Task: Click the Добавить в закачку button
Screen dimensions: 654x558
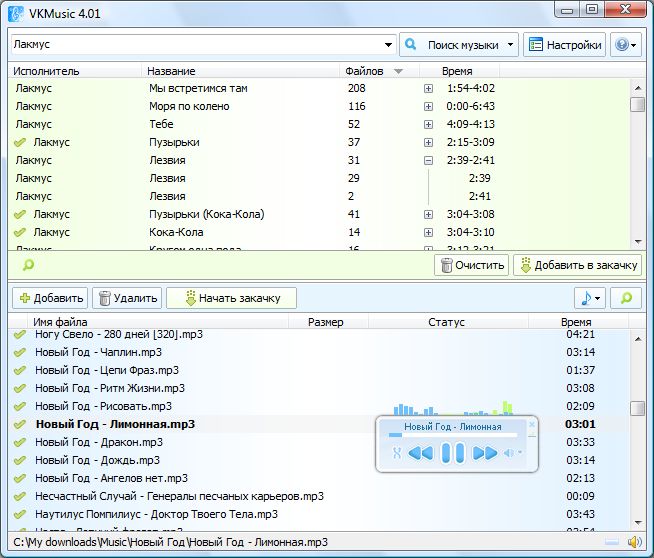Action: tap(578, 265)
